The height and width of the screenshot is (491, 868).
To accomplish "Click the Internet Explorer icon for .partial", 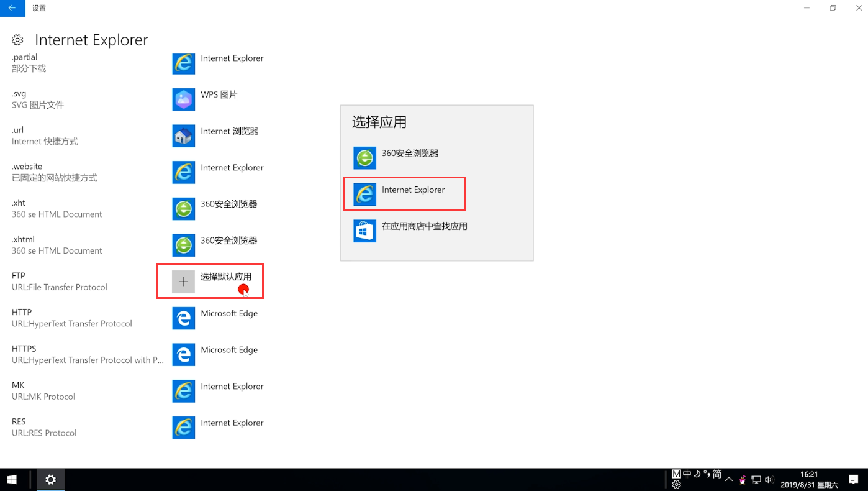I will [x=183, y=63].
